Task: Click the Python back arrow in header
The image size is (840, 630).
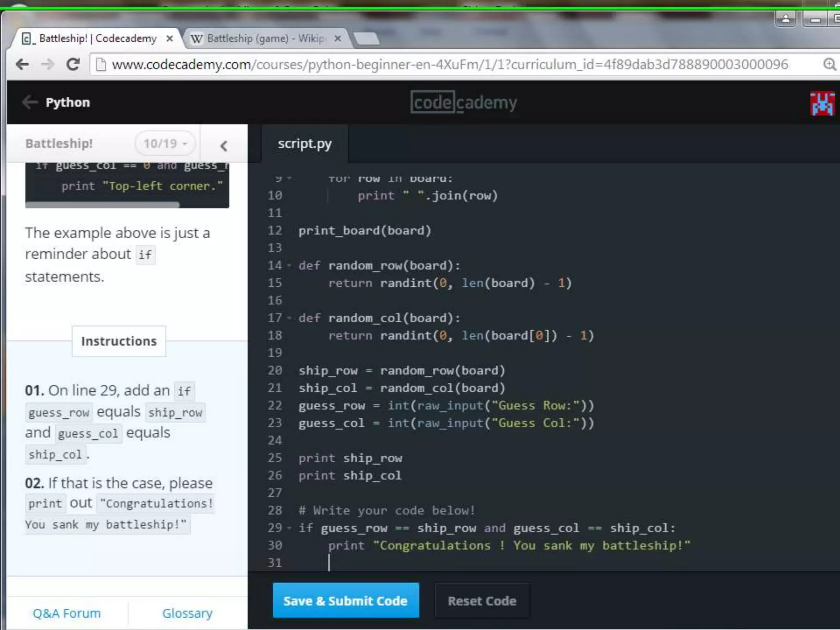Action: 30,102
